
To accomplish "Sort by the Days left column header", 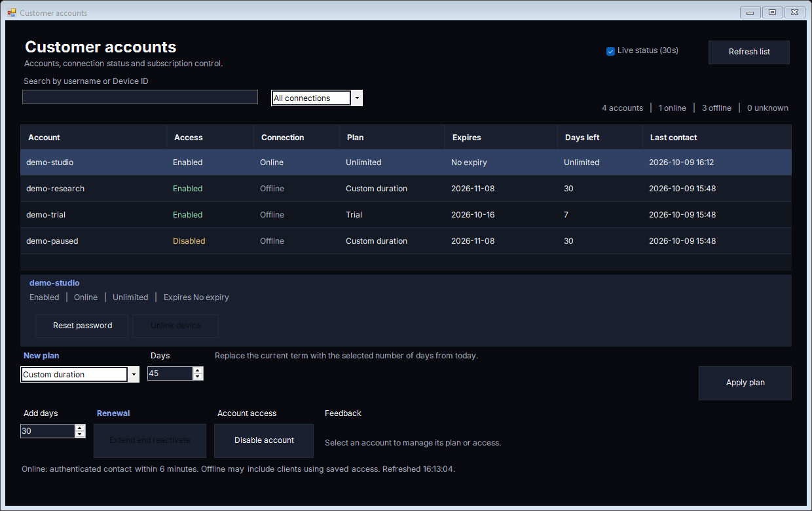I will click(x=600, y=138).
